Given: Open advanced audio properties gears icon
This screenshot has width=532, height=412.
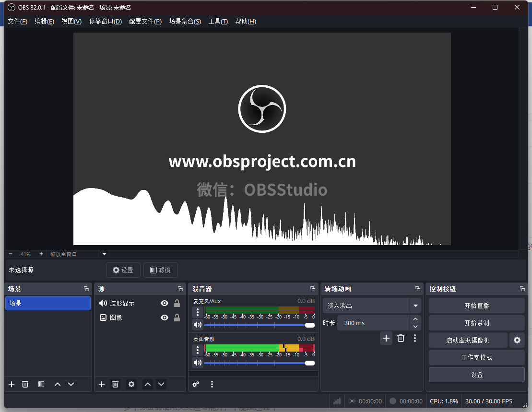Looking at the screenshot, I should 196,384.
